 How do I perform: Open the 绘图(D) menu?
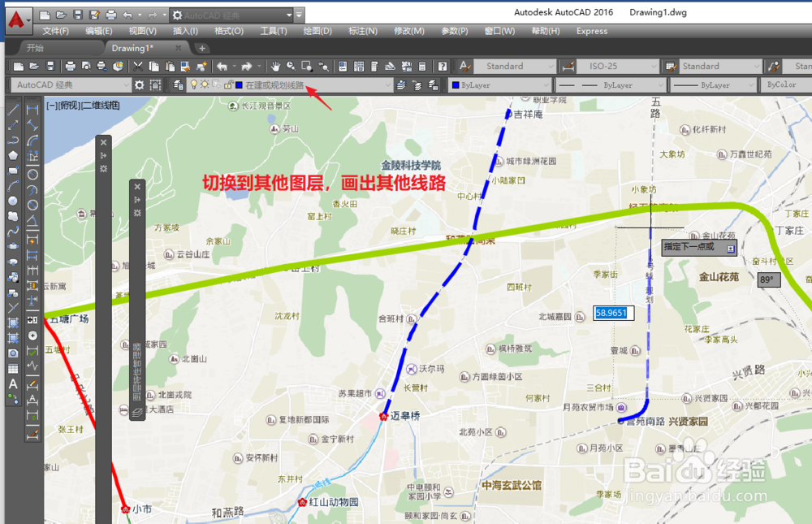[317, 31]
